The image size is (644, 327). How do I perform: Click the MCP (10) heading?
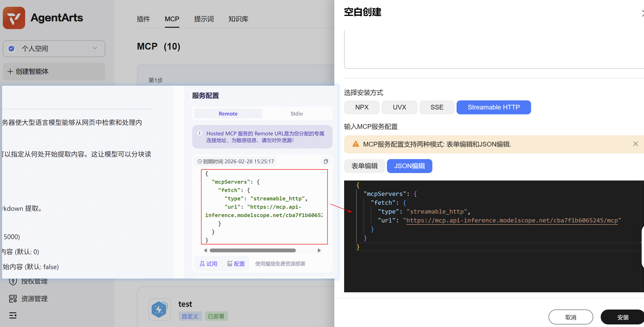pyautogui.click(x=159, y=47)
